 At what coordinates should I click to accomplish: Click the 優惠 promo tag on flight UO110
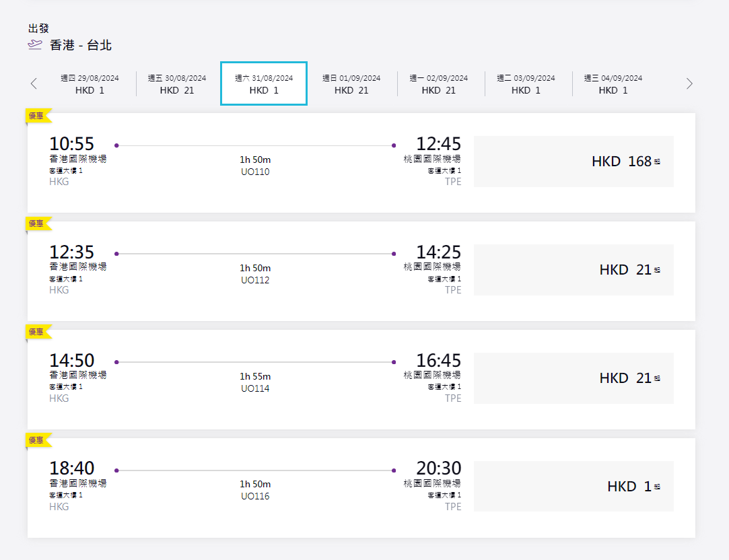[37, 115]
